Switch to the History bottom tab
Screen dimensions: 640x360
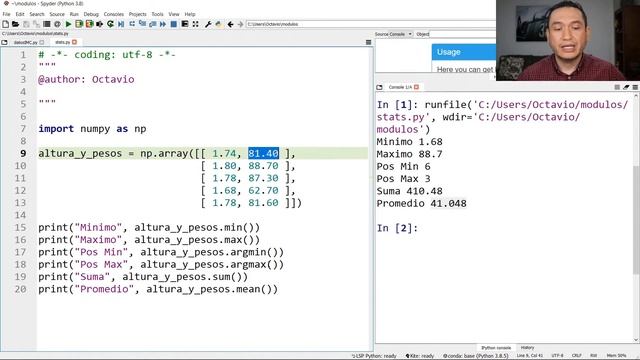[x=527, y=348]
